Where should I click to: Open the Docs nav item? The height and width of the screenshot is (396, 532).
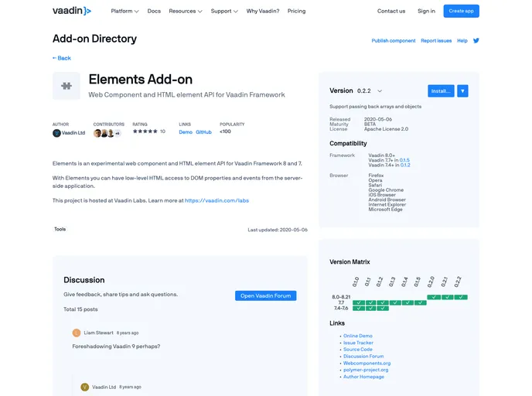click(x=154, y=11)
